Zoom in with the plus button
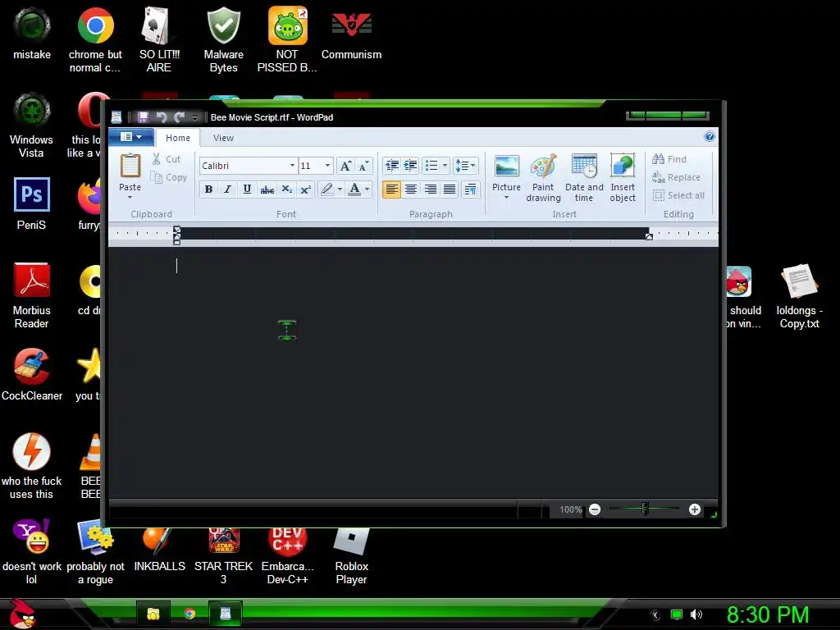The height and width of the screenshot is (630, 840). pyautogui.click(x=695, y=509)
